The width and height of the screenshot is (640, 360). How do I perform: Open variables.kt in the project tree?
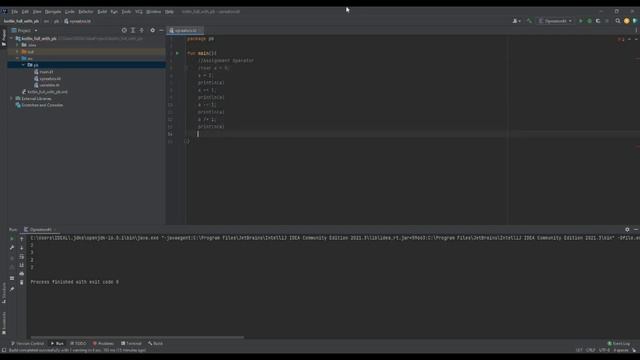[x=47, y=85]
